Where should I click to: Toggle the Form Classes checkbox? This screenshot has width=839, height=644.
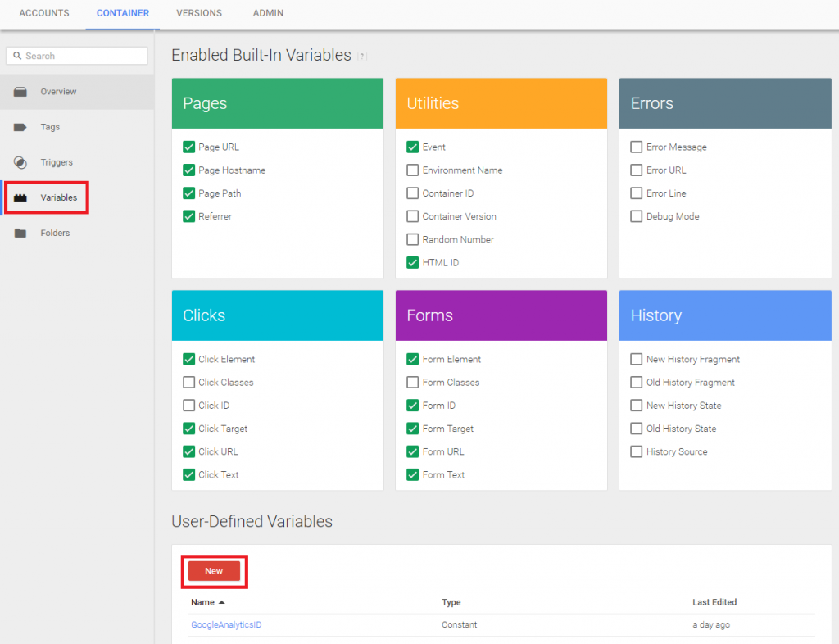(x=413, y=383)
